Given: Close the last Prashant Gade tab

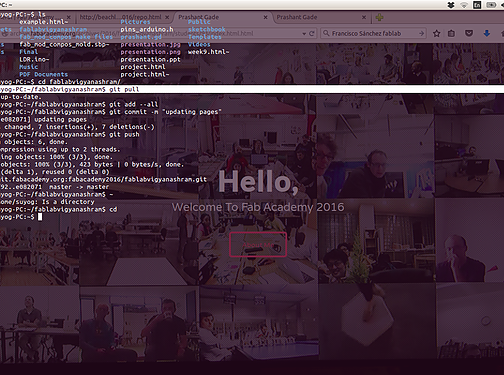Looking at the screenshot, I should click(x=364, y=17).
